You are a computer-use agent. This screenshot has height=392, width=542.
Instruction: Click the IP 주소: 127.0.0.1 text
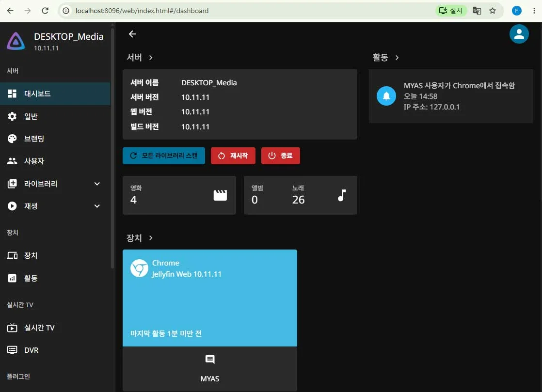(x=432, y=107)
